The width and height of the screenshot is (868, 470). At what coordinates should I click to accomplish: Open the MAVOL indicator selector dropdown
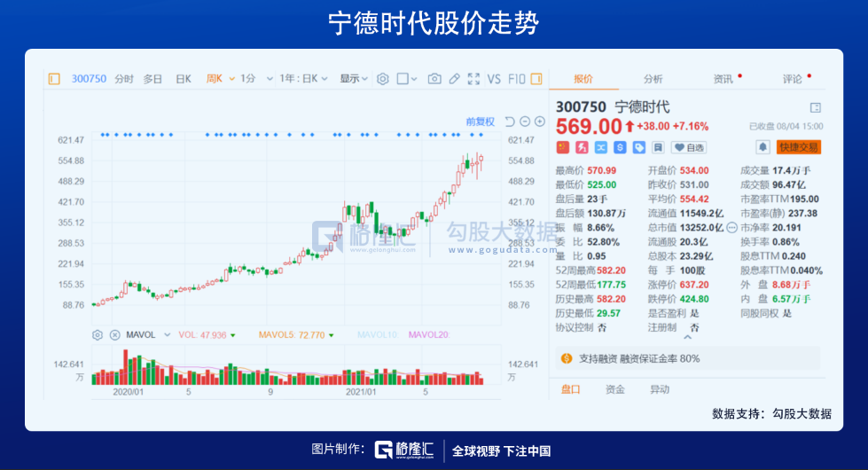point(168,335)
